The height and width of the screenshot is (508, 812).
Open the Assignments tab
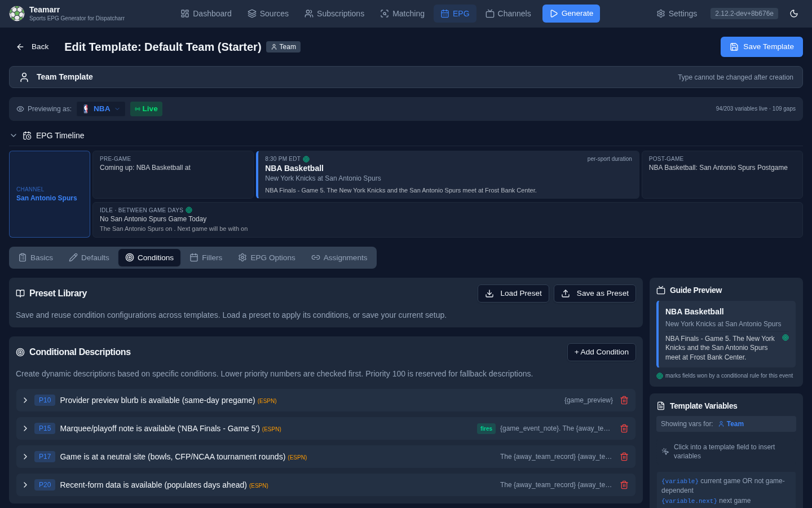click(x=339, y=258)
